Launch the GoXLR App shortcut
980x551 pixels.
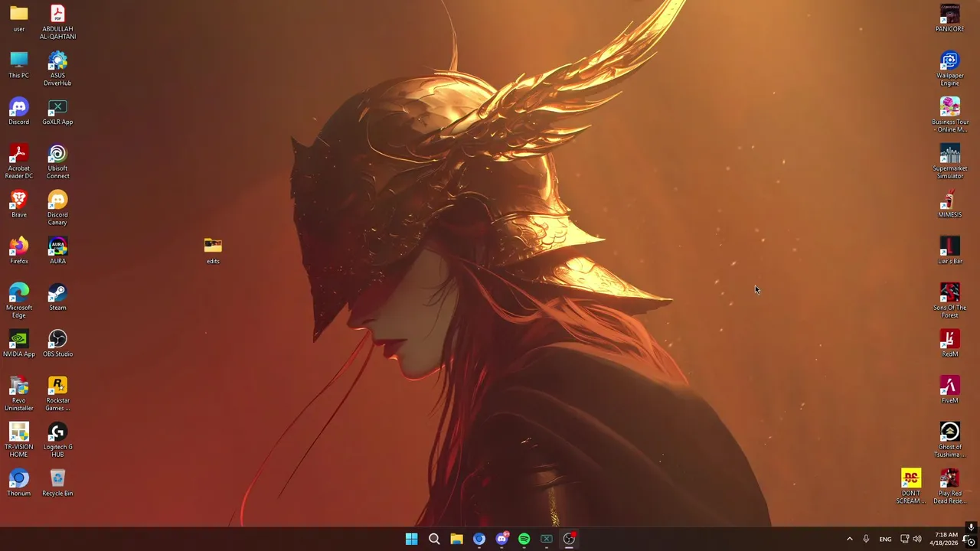pos(57,112)
